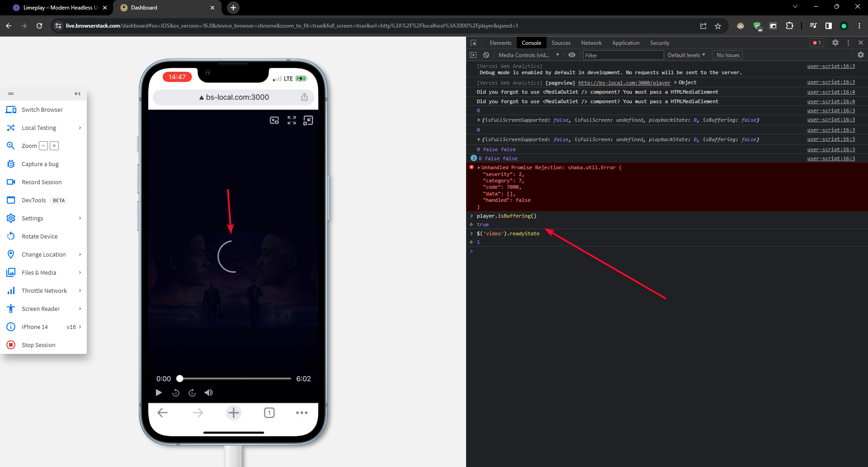Switch to the Network tab
Image resolution: width=868 pixels, height=467 pixels.
pos(591,43)
